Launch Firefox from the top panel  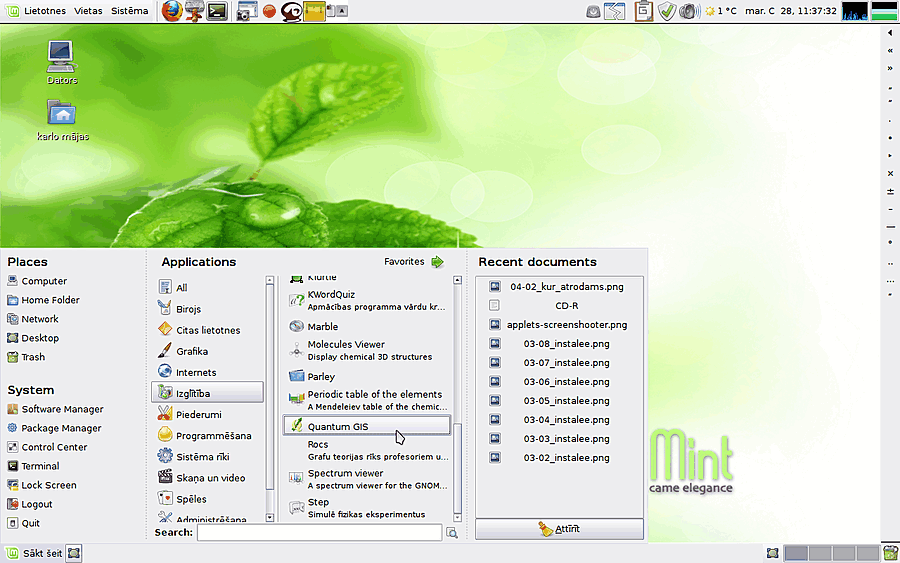[x=172, y=11]
